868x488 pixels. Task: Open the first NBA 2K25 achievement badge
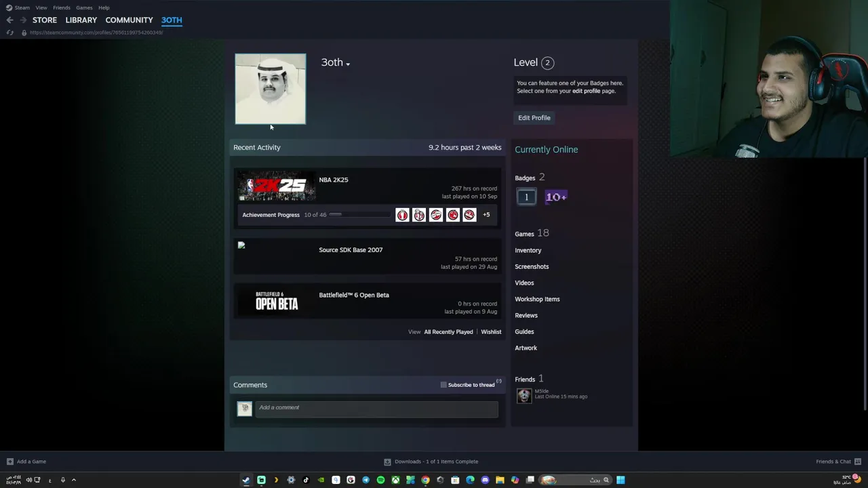coord(402,215)
